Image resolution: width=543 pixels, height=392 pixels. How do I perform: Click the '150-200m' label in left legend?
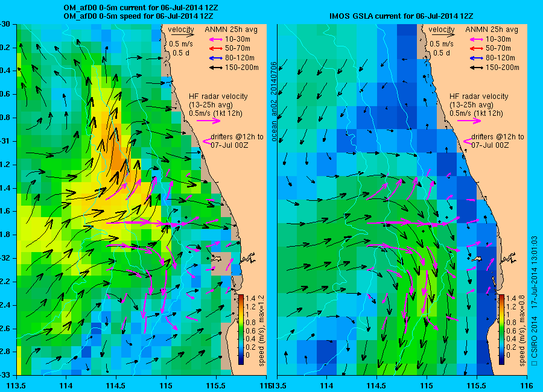[242, 68]
